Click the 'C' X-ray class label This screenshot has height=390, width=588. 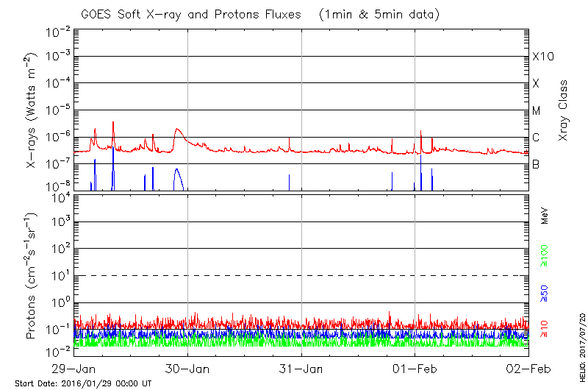point(537,138)
